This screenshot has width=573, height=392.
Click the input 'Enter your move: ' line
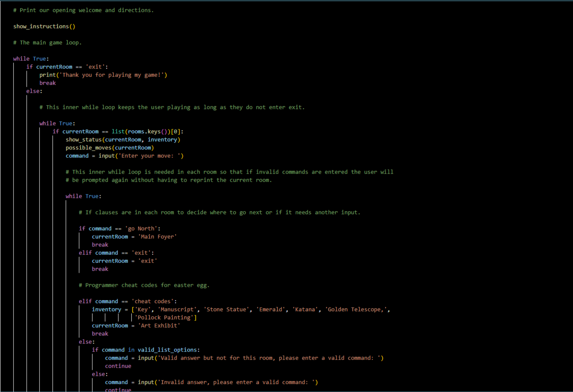point(125,156)
